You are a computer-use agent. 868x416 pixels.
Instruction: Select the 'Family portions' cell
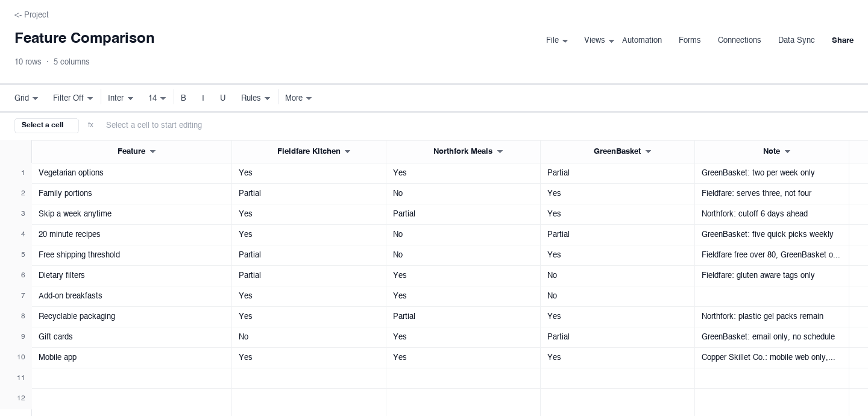point(131,194)
